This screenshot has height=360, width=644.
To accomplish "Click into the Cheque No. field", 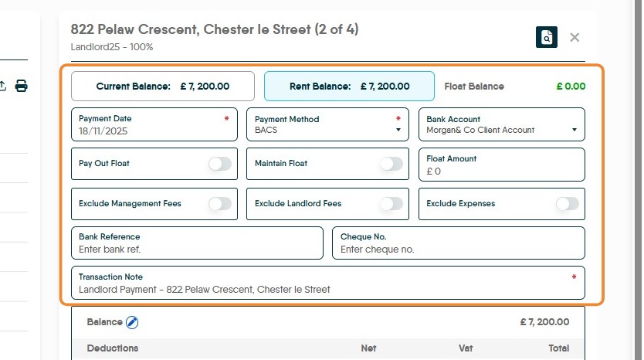I will [x=458, y=249].
